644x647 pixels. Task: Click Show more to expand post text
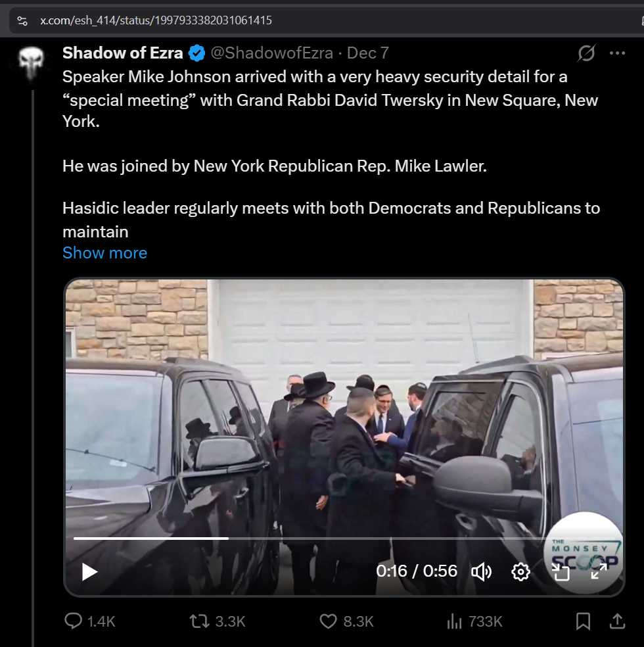tap(104, 253)
